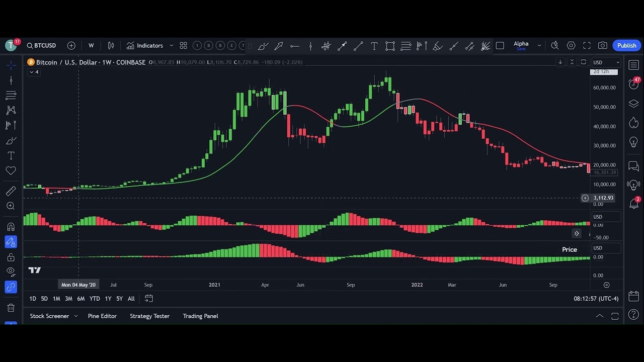Open the W timeframe interval selector

click(x=91, y=46)
